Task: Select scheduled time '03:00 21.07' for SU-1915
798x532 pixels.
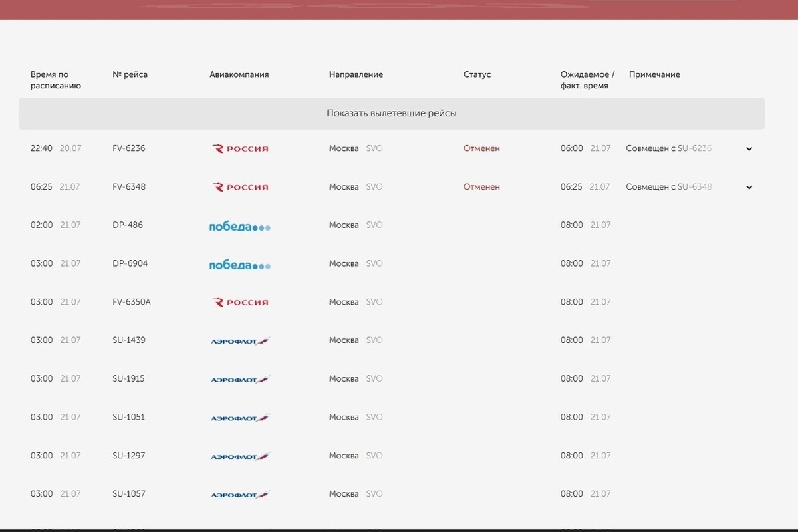Action: click(56, 379)
